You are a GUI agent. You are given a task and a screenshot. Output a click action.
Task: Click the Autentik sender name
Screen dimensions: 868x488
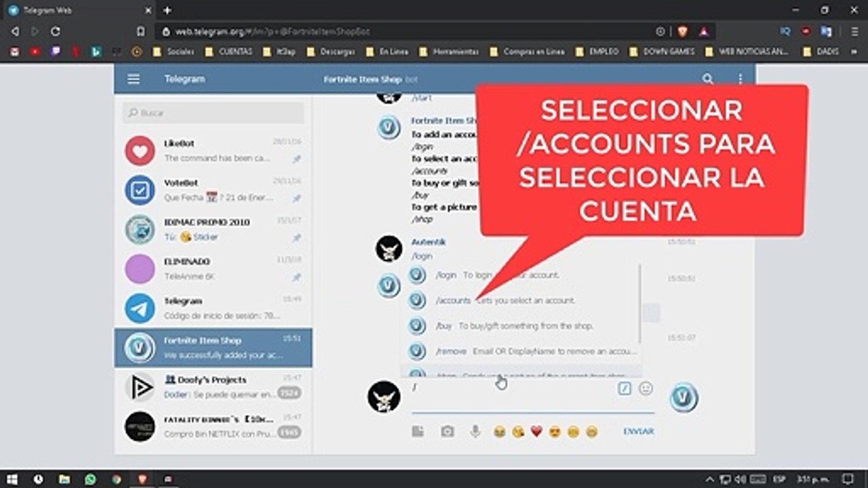429,242
